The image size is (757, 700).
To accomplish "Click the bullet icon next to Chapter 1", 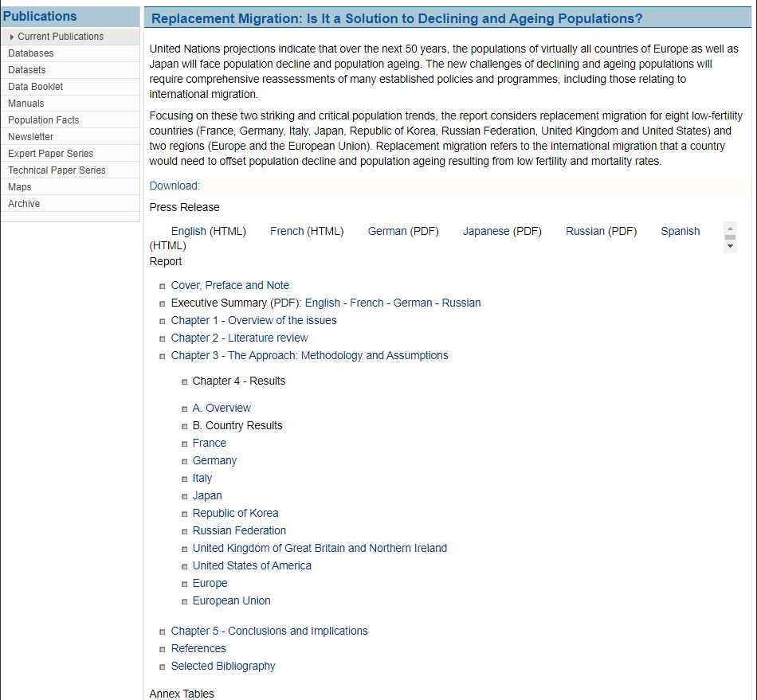I will 163,321.
